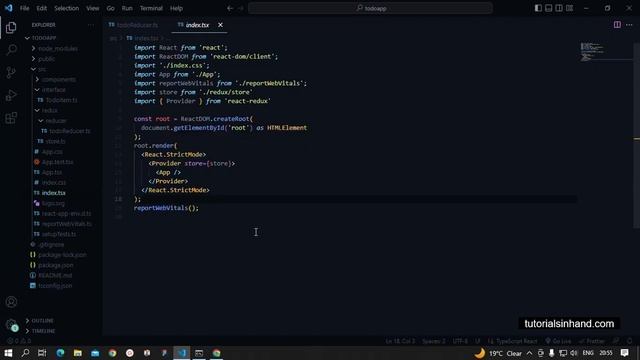Screen dimensions: 640x360
Task: Close the index.tsx editor tab
Action: coord(220,25)
